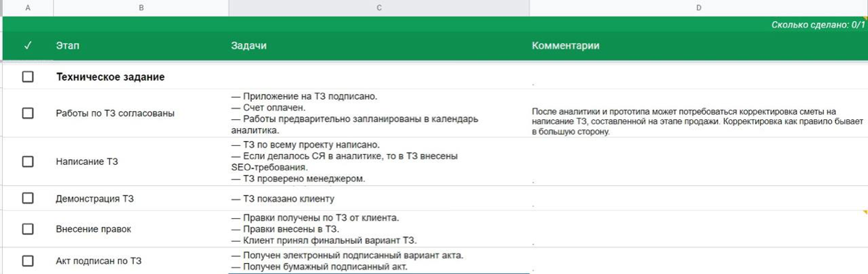Tick the checkbox for Техническое задание
Screen dimensions: 868x274
point(28,77)
